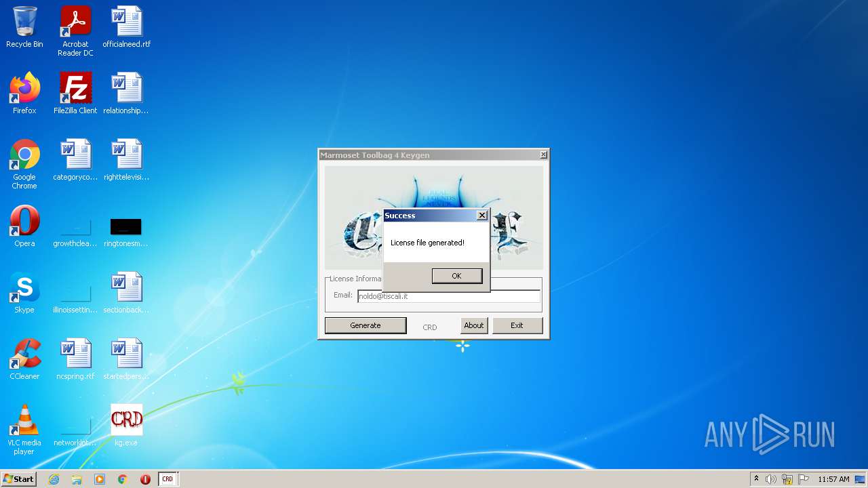Screen dimensions: 868x488
Task: Click OK in the Success dialog
Action: tap(457, 276)
